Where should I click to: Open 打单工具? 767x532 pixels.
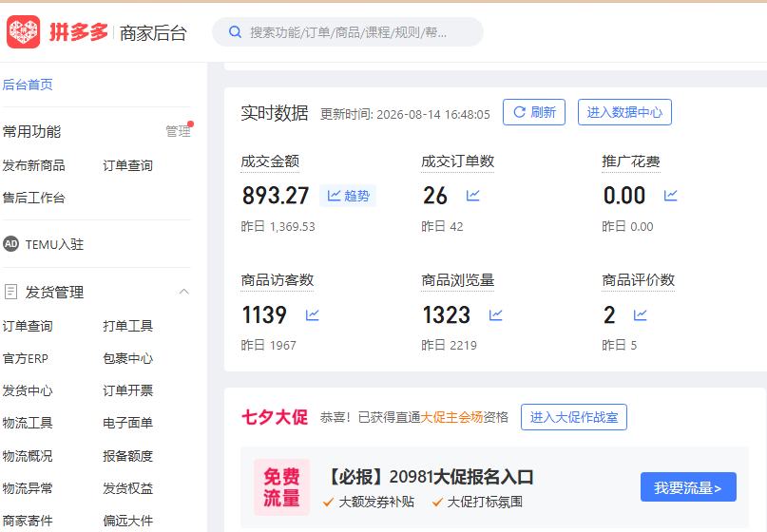(x=127, y=326)
